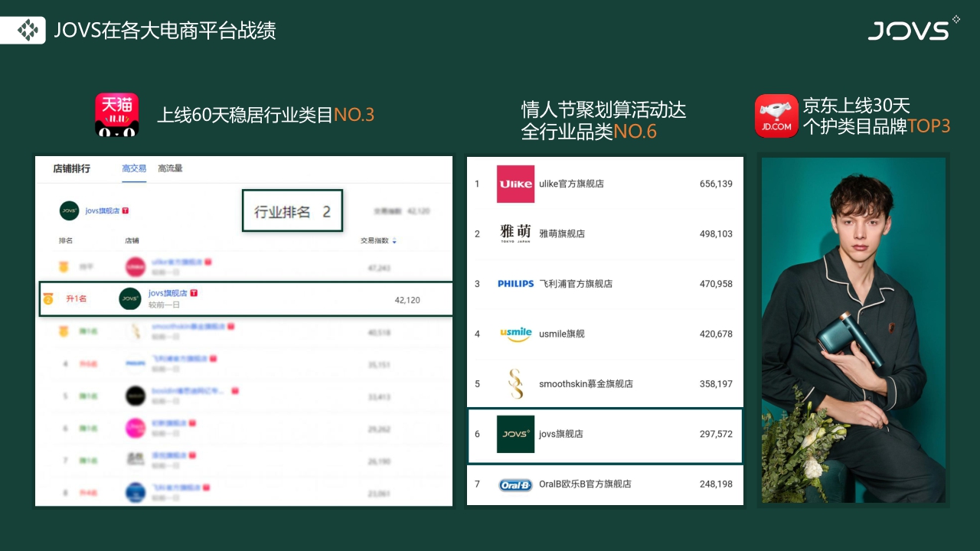Click the Tmall (天猫) app icon
The image size is (980, 551).
click(x=116, y=114)
